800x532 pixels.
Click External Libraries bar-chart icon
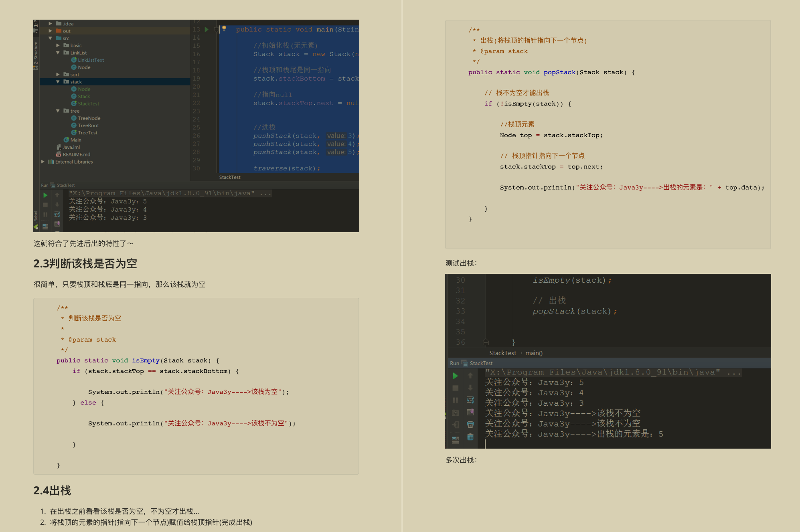[51, 162]
